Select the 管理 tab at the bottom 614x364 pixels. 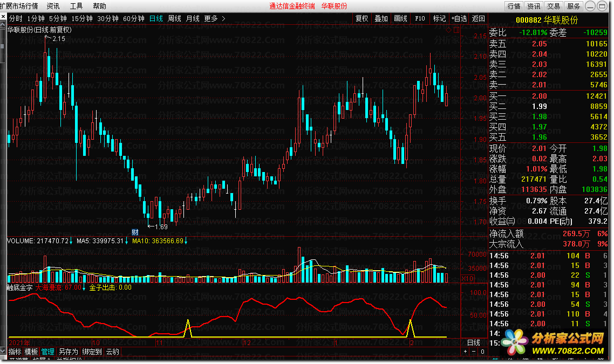(x=48, y=352)
